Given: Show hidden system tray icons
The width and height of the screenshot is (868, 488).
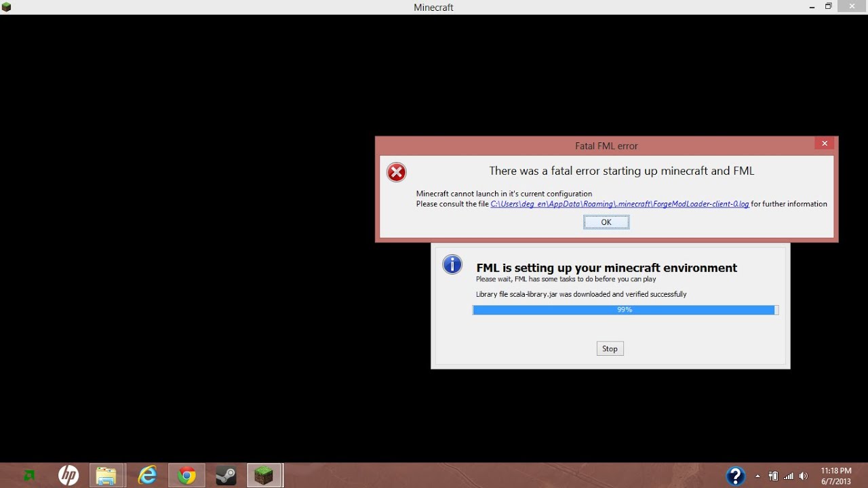Looking at the screenshot, I should coord(757,476).
